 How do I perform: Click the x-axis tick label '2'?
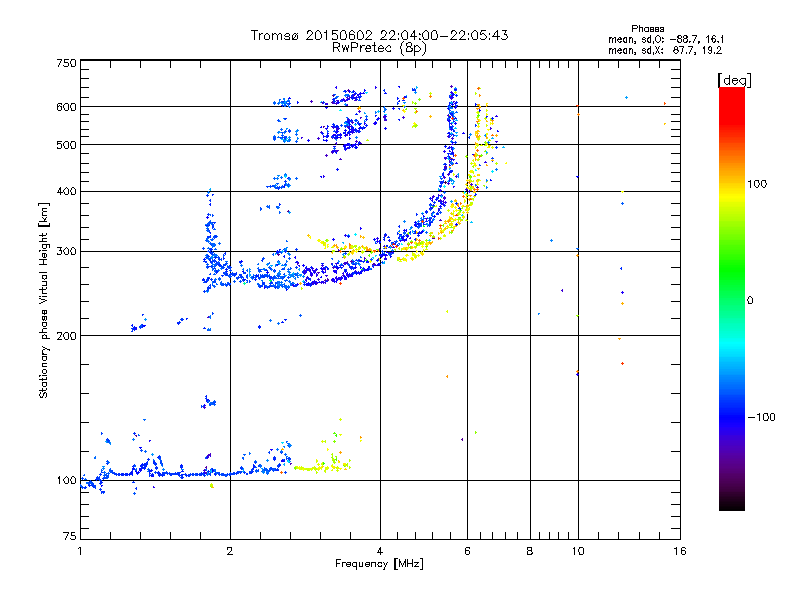[230, 551]
